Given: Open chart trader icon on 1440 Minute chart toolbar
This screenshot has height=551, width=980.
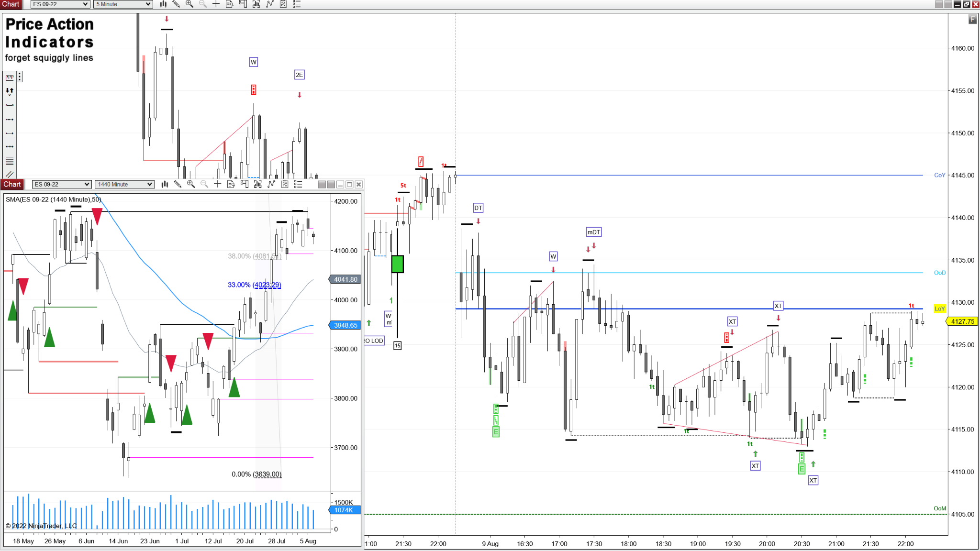Looking at the screenshot, I should tap(245, 184).
